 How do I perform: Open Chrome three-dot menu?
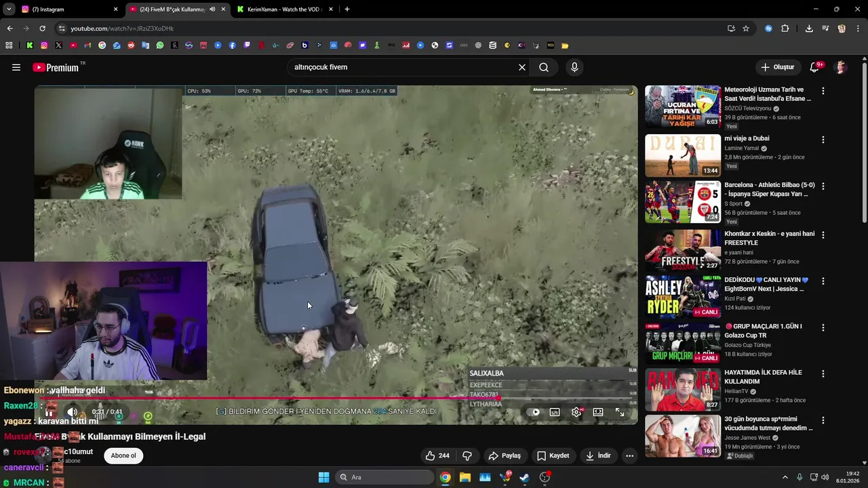pyautogui.click(x=859, y=28)
